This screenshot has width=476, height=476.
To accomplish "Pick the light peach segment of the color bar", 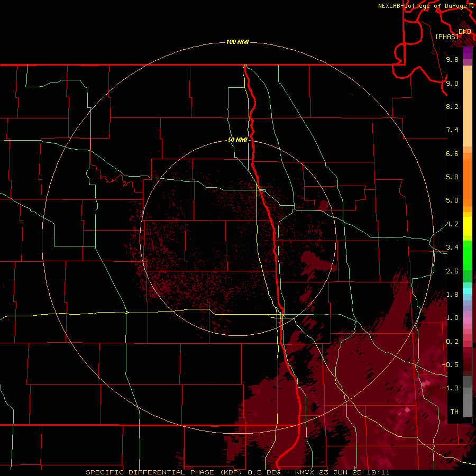I will (x=467, y=108).
